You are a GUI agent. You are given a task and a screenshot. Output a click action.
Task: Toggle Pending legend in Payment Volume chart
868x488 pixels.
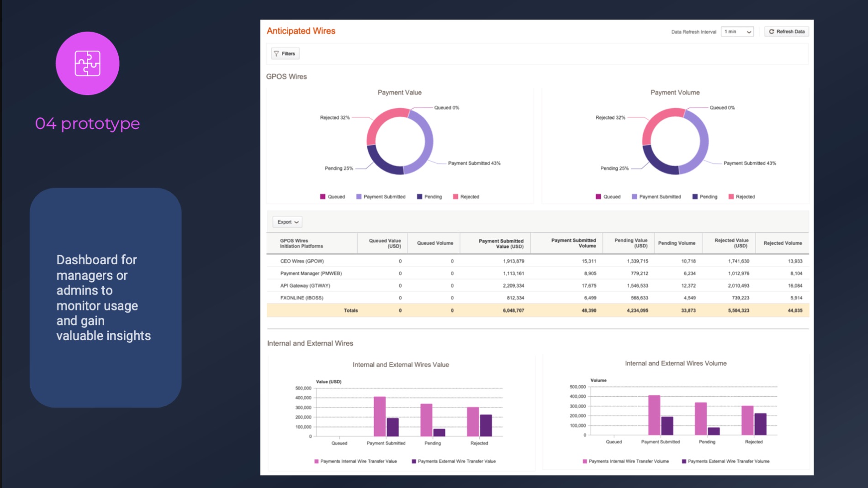point(704,197)
